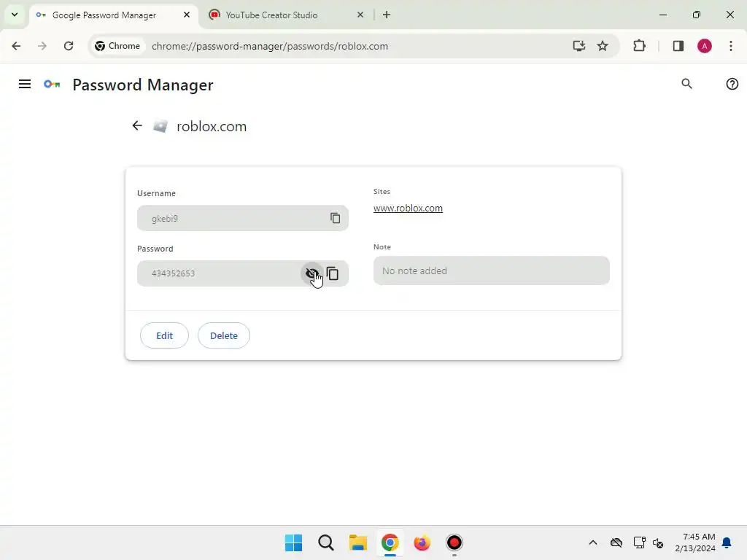Select the Google Password Manager tab
This screenshot has height=560, width=747.
coord(104,15)
